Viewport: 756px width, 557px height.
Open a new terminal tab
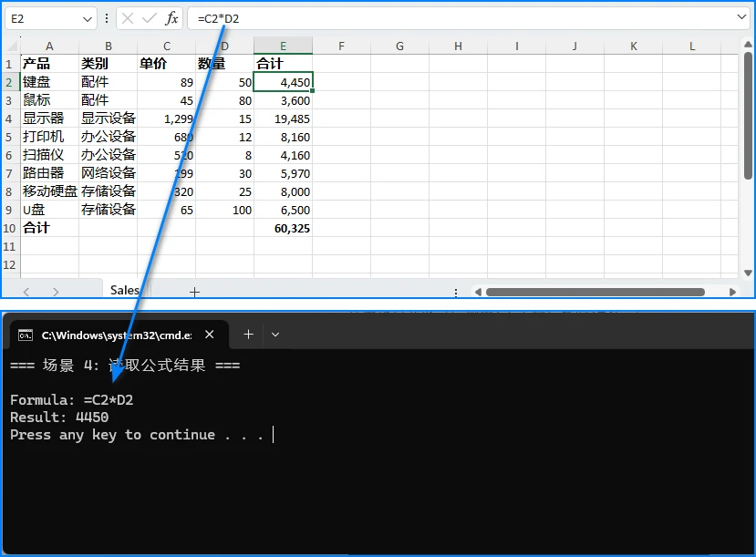[248, 335]
